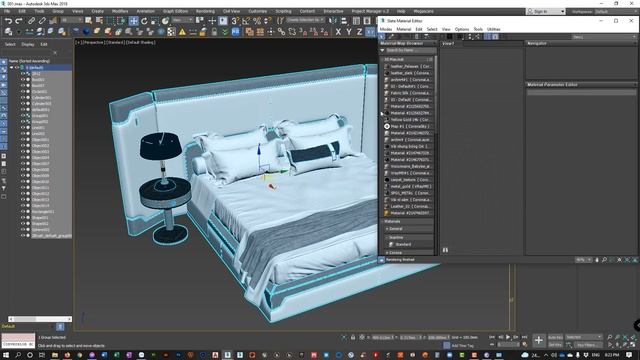Click the Toggle Layer Explorer icon

point(367,21)
